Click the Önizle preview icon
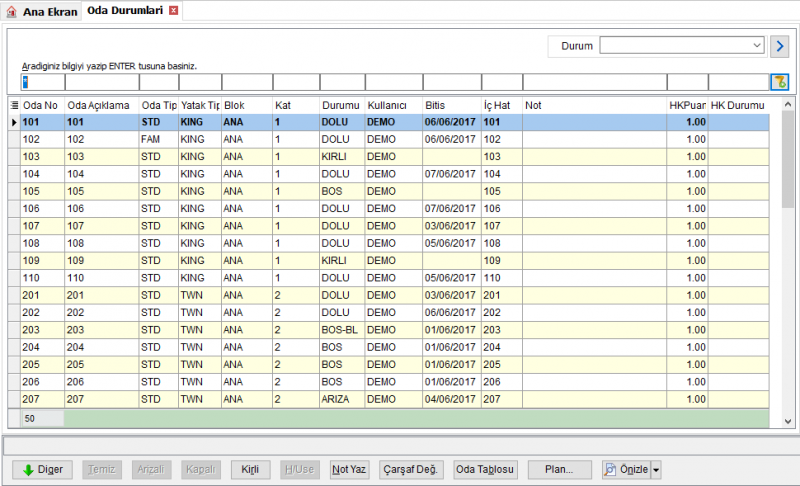 pos(610,470)
